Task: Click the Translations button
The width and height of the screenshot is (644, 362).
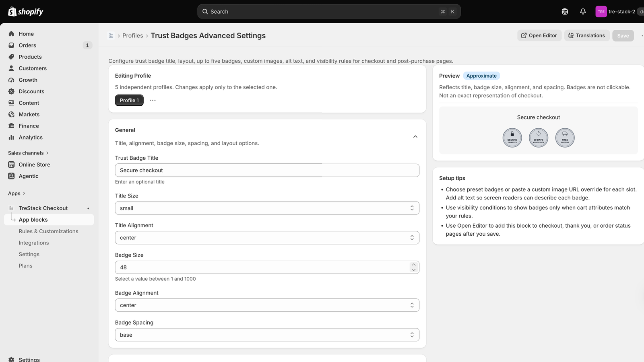Action: (587, 35)
